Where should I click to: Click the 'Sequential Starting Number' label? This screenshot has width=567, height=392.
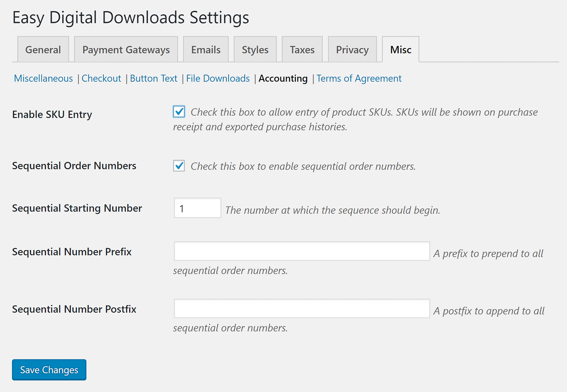point(77,208)
